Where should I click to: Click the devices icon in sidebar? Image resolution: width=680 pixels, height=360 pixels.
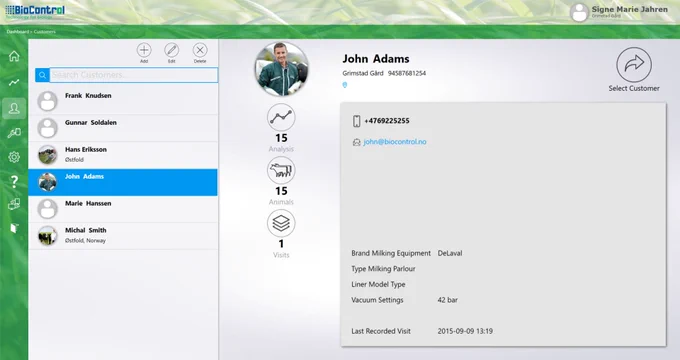click(x=14, y=204)
